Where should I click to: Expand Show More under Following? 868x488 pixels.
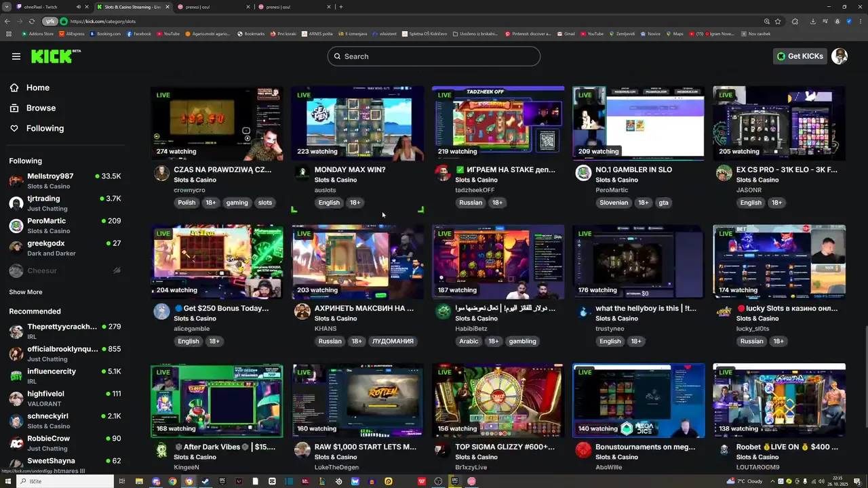pyautogui.click(x=26, y=292)
